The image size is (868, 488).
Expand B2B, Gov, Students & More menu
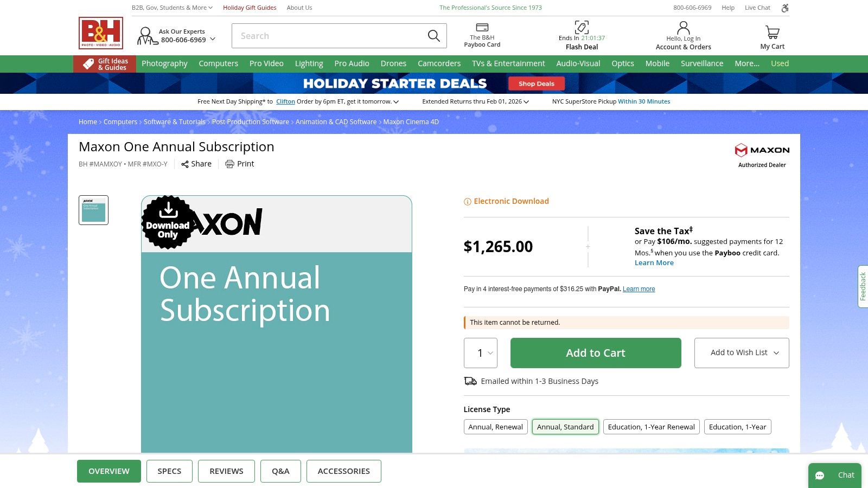coord(172,8)
